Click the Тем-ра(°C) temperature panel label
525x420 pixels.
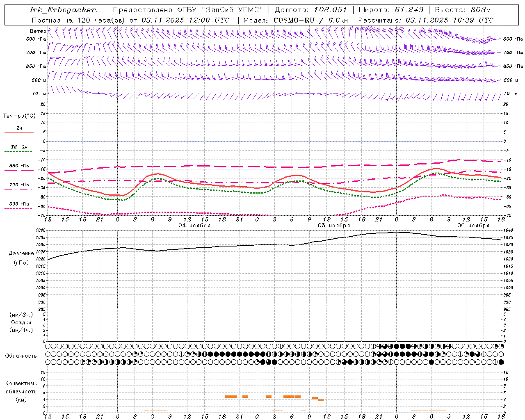coord(19,116)
